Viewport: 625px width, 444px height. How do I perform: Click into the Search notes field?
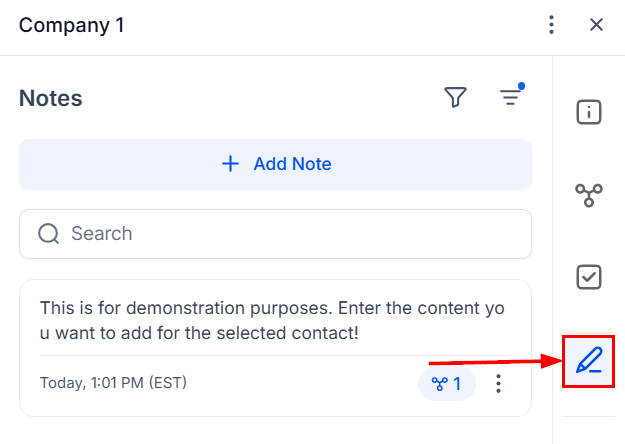(x=290, y=234)
